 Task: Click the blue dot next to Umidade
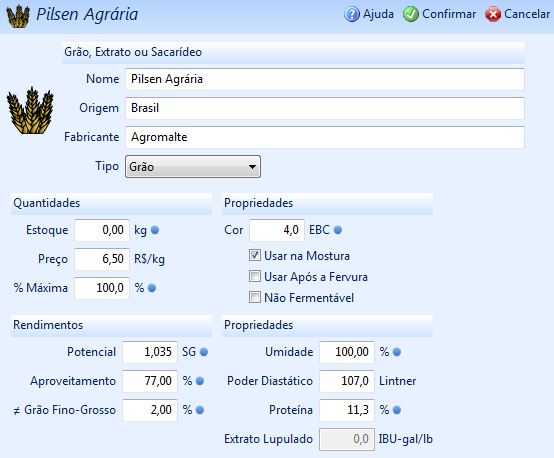pos(397,352)
